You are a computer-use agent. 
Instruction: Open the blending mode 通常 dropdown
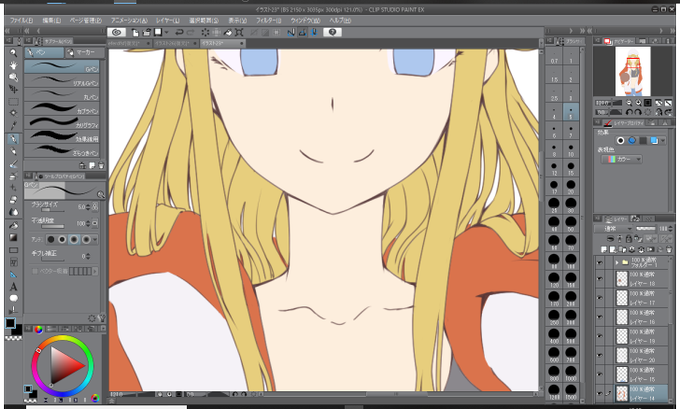[613, 229]
